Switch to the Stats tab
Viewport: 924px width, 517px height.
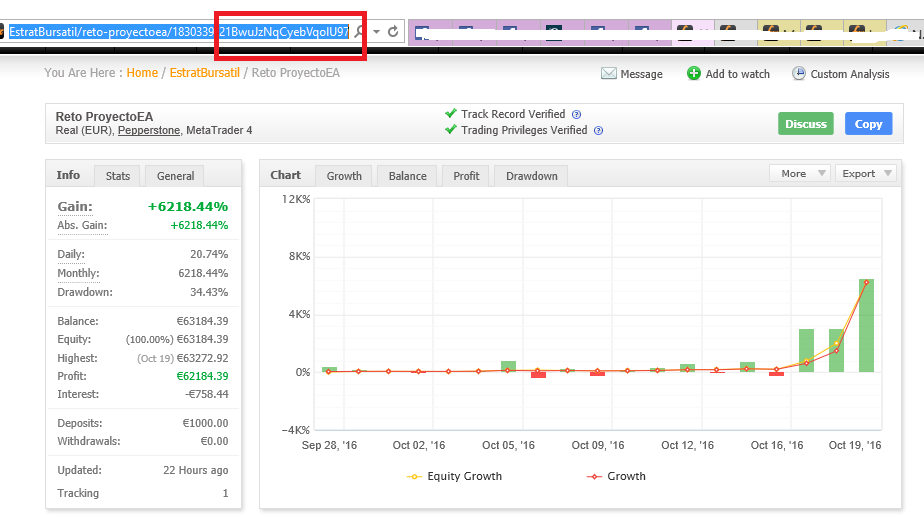point(118,176)
